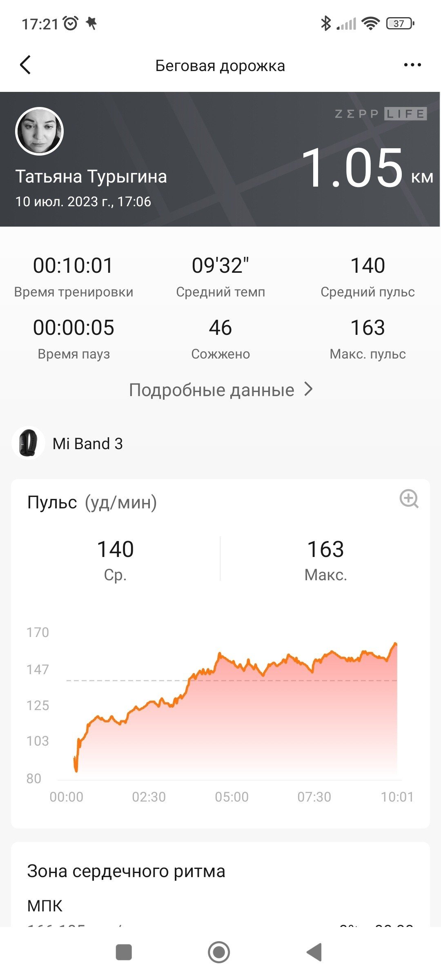Select the 1.05 км distance value
The width and height of the screenshot is (441, 980).
367,168
